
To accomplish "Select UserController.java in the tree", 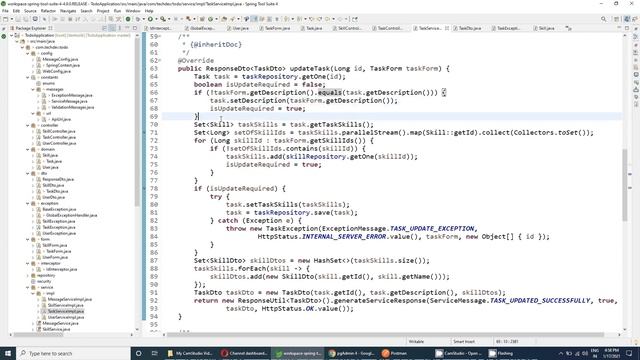I will click(x=59, y=143).
